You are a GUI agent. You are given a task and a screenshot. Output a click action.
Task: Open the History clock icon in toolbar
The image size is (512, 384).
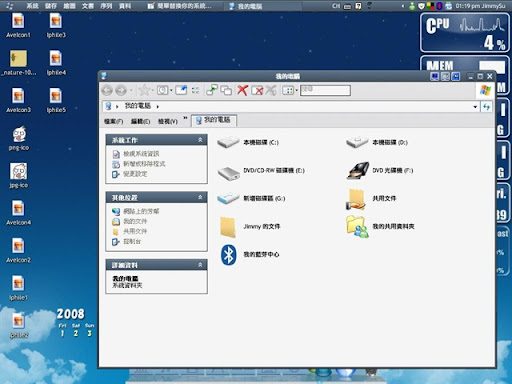163,90
